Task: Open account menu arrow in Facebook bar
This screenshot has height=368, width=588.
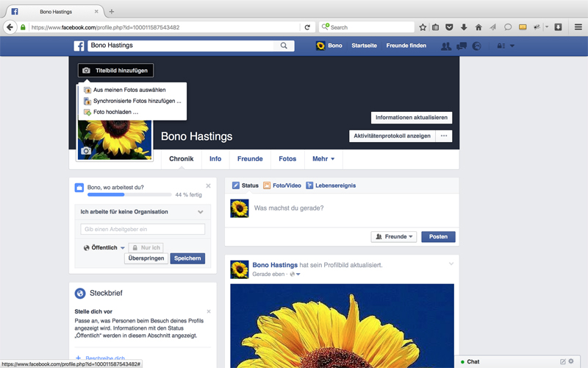Action: pyautogui.click(x=512, y=46)
